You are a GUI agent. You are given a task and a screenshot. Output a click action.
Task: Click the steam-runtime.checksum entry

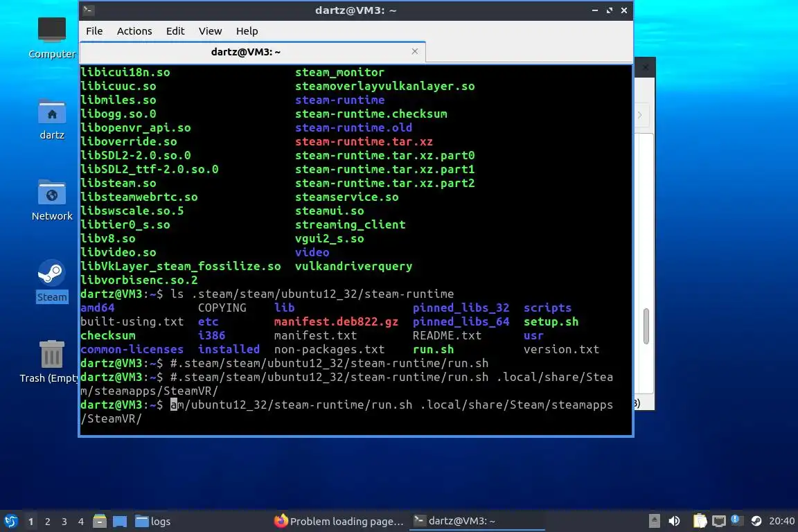click(371, 114)
